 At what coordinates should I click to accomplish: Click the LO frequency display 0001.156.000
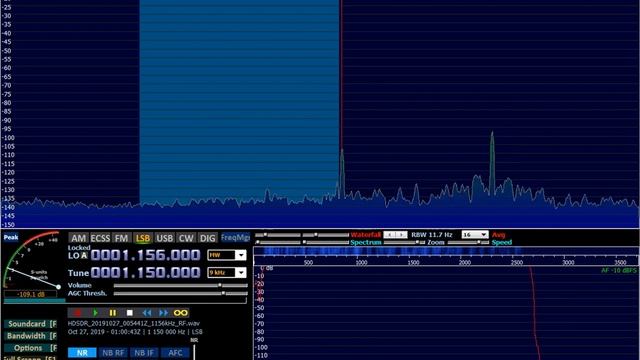click(x=145, y=255)
